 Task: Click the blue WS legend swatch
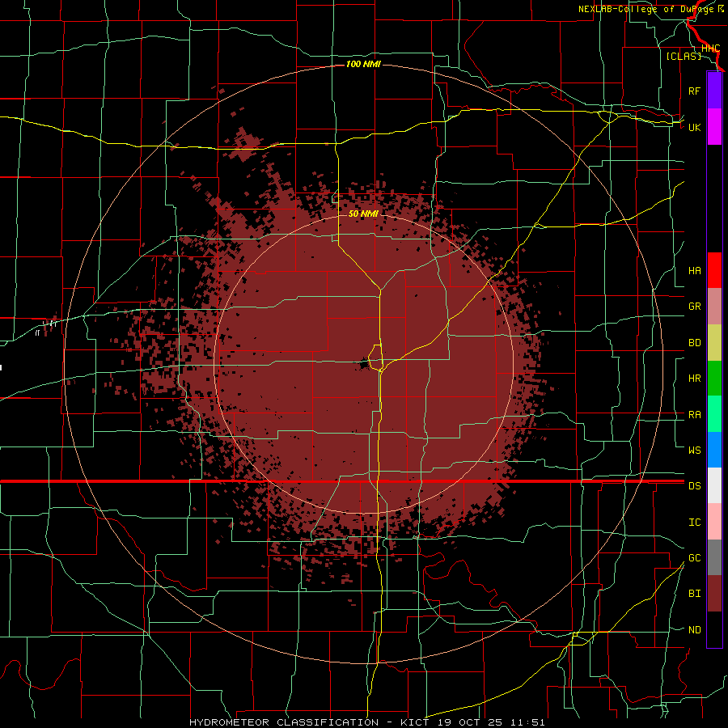click(714, 450)
